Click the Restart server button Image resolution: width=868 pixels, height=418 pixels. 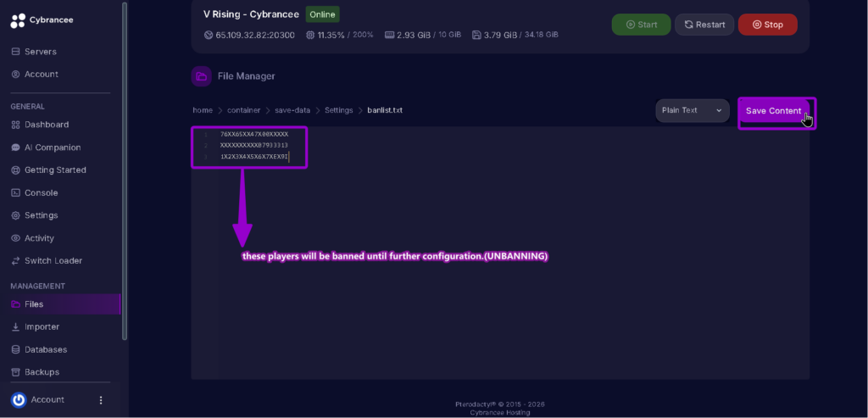click(x=704, y=25)
